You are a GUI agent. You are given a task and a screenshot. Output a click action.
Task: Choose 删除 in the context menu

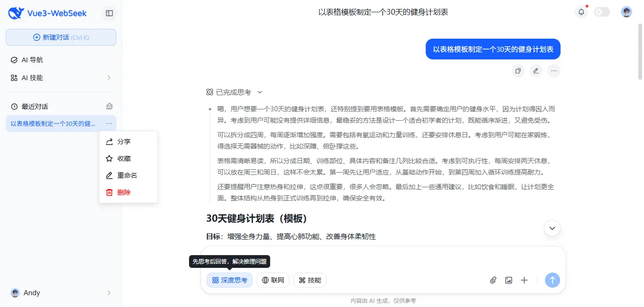(x=124, y=192)
